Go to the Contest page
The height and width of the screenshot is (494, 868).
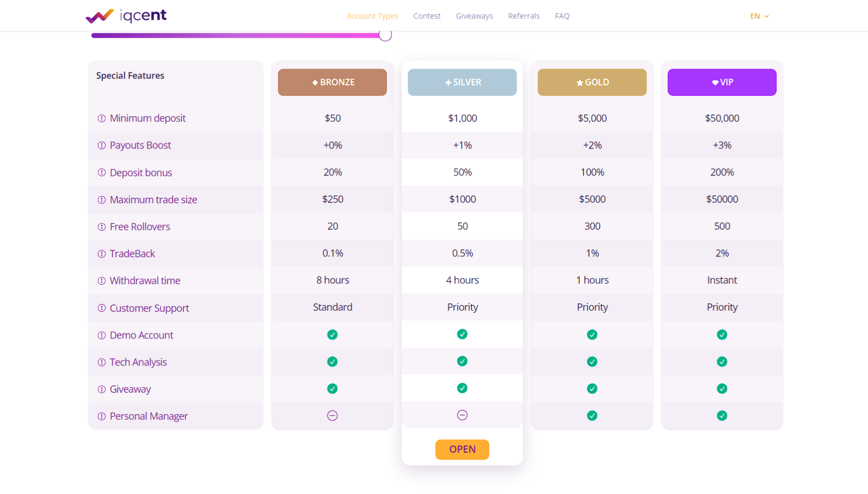(427, 16)
